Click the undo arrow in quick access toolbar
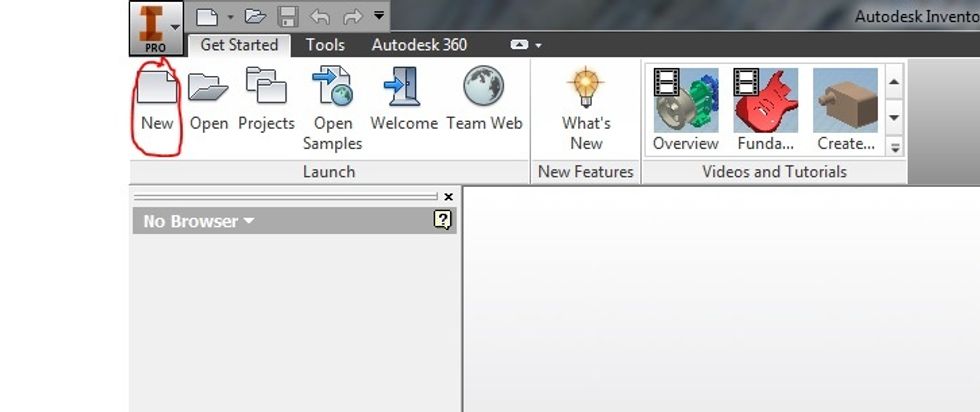The image size is (980, 412). (x=320, y=16)
